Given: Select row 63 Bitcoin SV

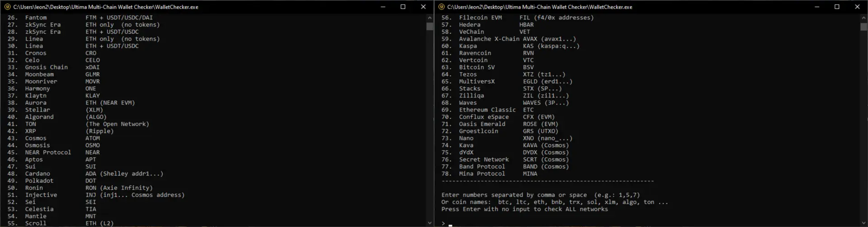Looking at the screenshot, I should click(x=488, y=67).
